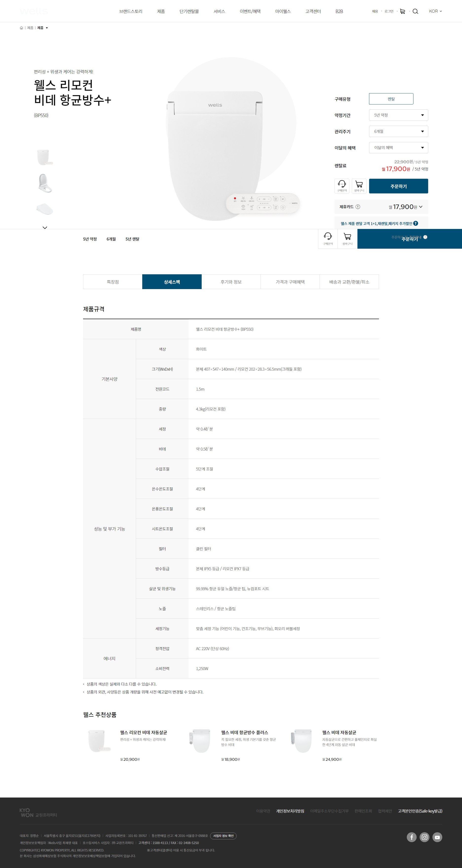Click the 로그인 link
Screen dimensions: 462x868
(389, 11)
